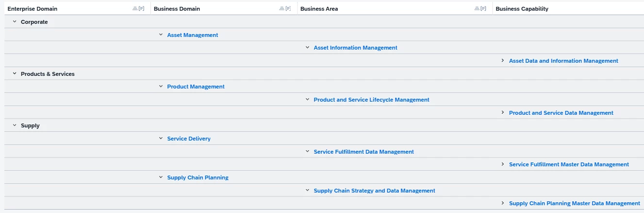Expand Supply Chain Planning Master Data Management chevron
The image size is (644, 213).
pyautogui.click(x=503, y=203)
